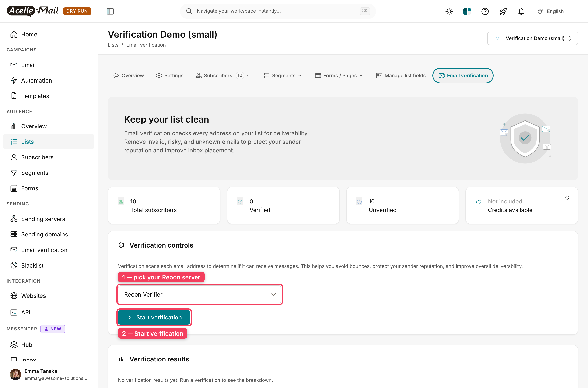
Task: Open Manage list fields tab
Action: [x=401, y=76]
